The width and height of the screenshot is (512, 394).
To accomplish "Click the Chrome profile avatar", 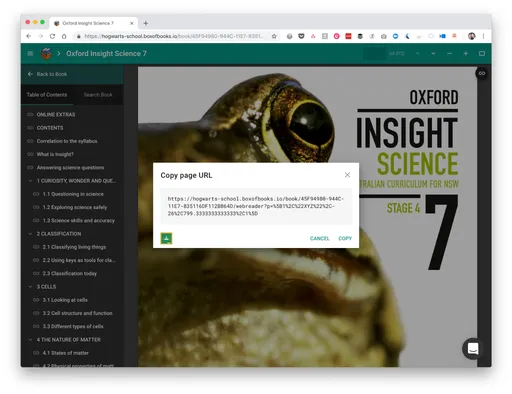I will (471, 36).
